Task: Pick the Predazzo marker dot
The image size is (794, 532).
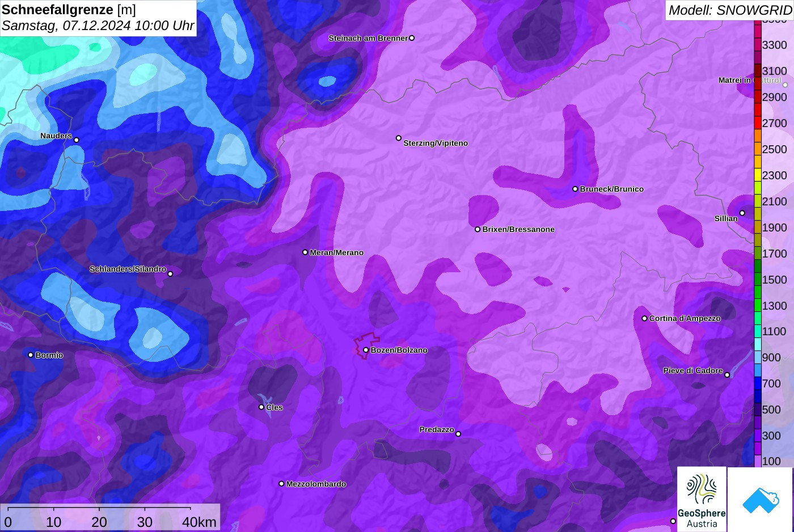Action: click(x=458, y=434)
